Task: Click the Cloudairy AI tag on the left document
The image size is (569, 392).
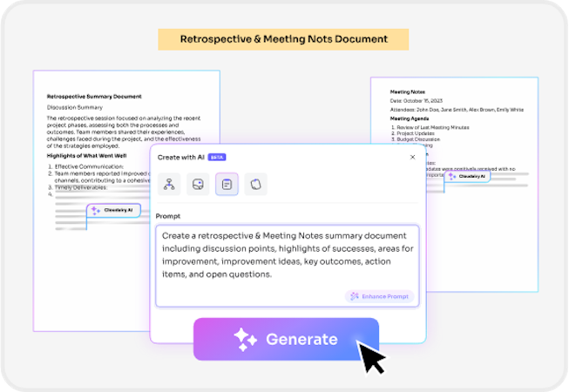Action: [113, 210]
